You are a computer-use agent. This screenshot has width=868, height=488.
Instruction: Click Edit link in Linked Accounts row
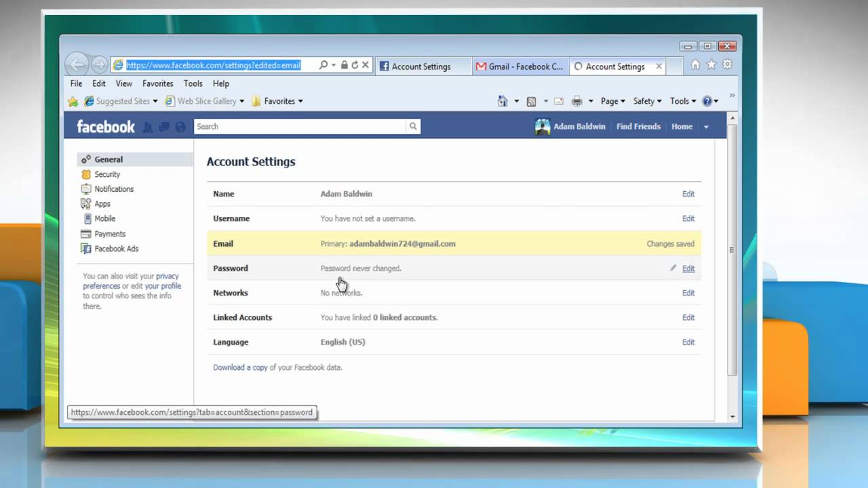(688, 317)
